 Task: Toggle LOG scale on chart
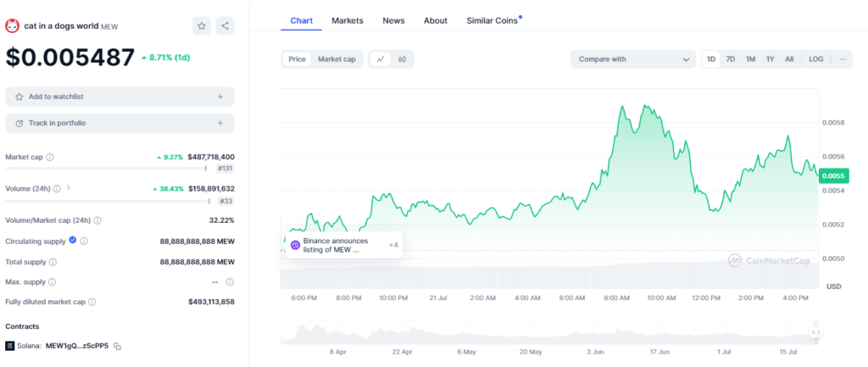point(816,59)
